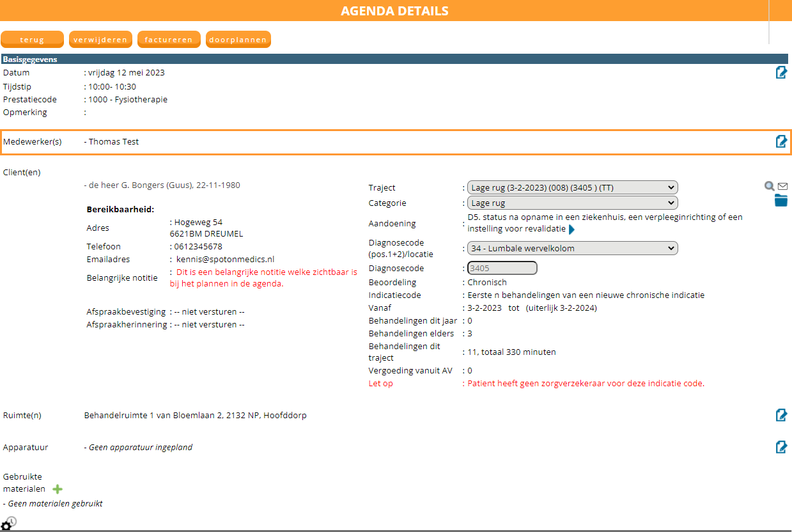Add used material with green plus

tap(58, 489)
